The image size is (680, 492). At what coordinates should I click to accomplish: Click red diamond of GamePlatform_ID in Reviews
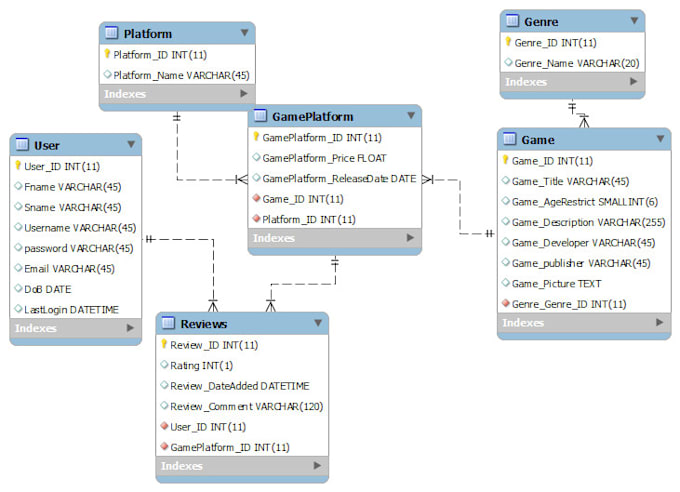click(x=164, y=446)
